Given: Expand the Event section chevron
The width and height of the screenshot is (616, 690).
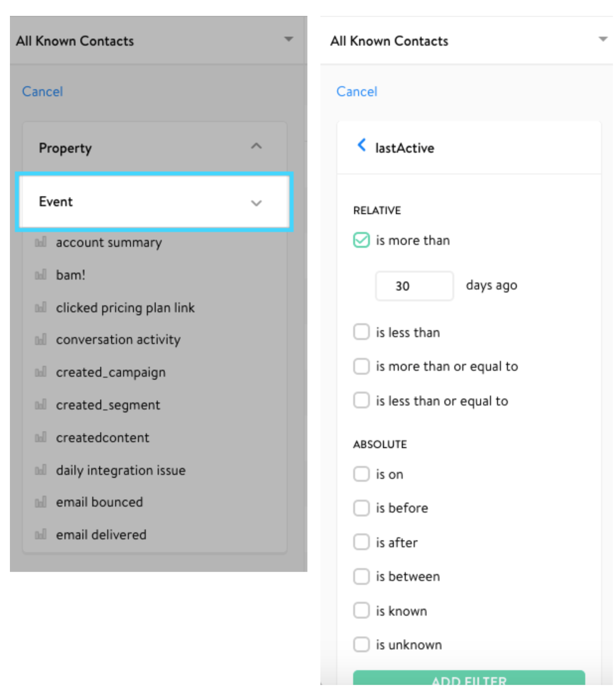Looking at the screenshot, I should click(256, 203).
